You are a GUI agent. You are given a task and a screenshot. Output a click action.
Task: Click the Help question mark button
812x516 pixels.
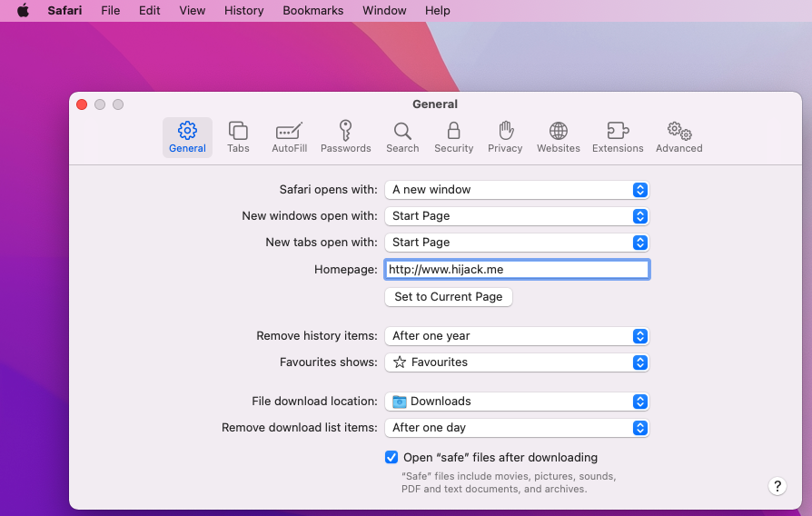click(777, 486)
